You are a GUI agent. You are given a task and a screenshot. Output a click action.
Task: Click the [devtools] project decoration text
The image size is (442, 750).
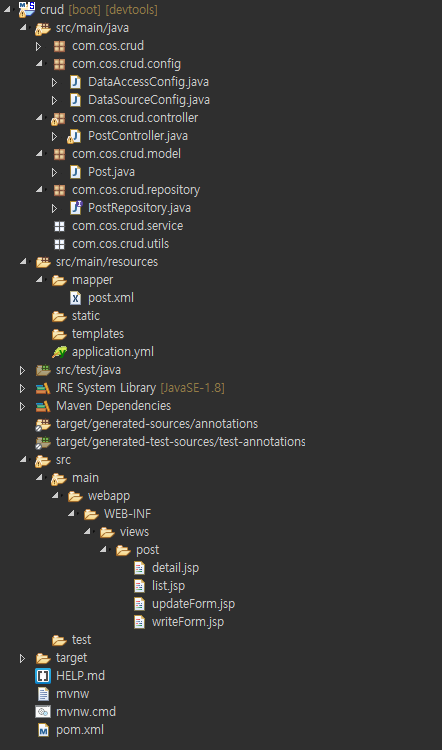(x=131, y=10)
